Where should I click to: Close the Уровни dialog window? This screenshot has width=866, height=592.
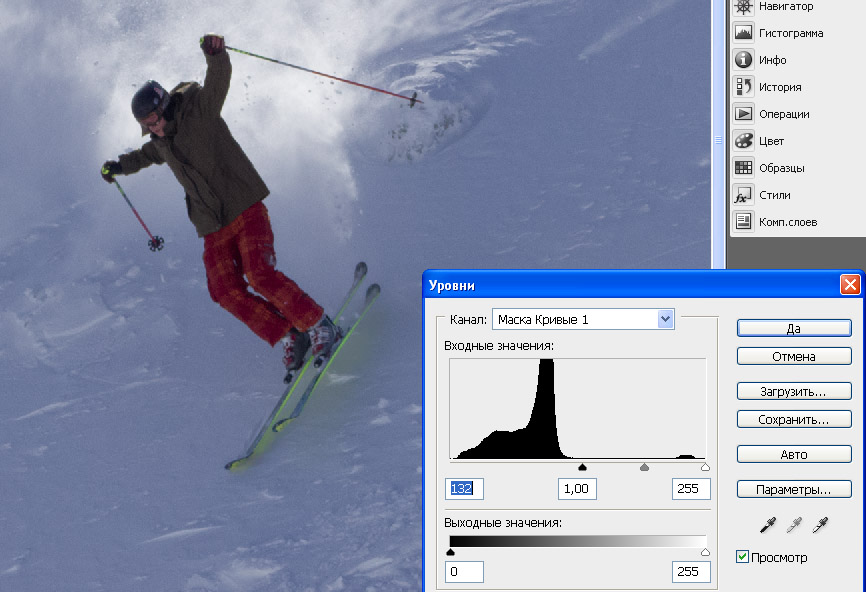click(850, 285)
